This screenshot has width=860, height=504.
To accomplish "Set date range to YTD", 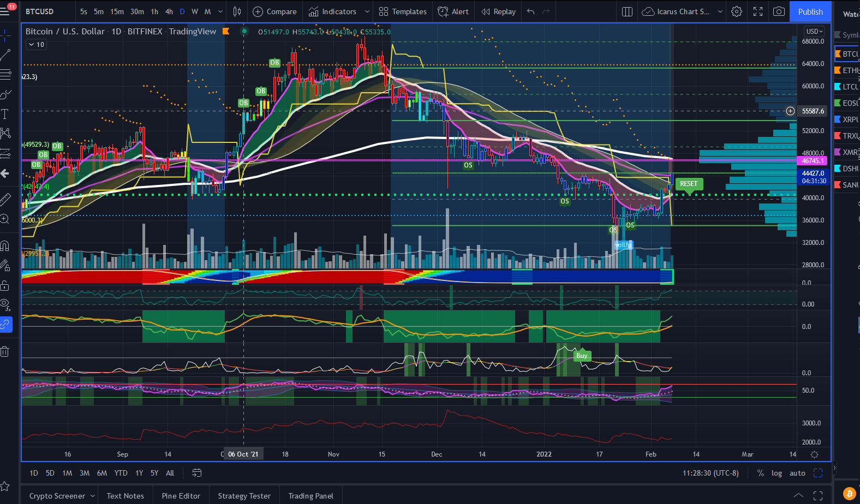I will 121,473.
